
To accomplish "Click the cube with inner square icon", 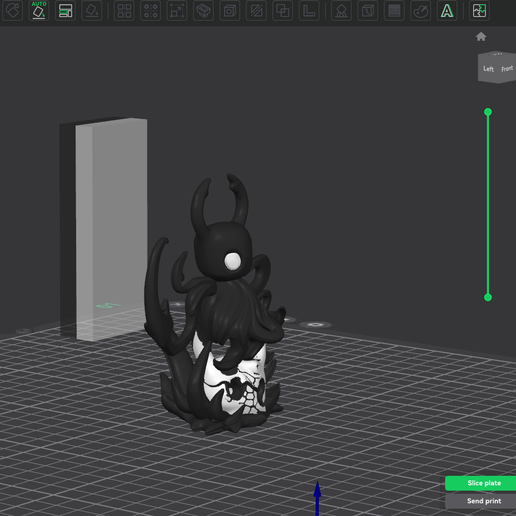I will coord(230,11).
